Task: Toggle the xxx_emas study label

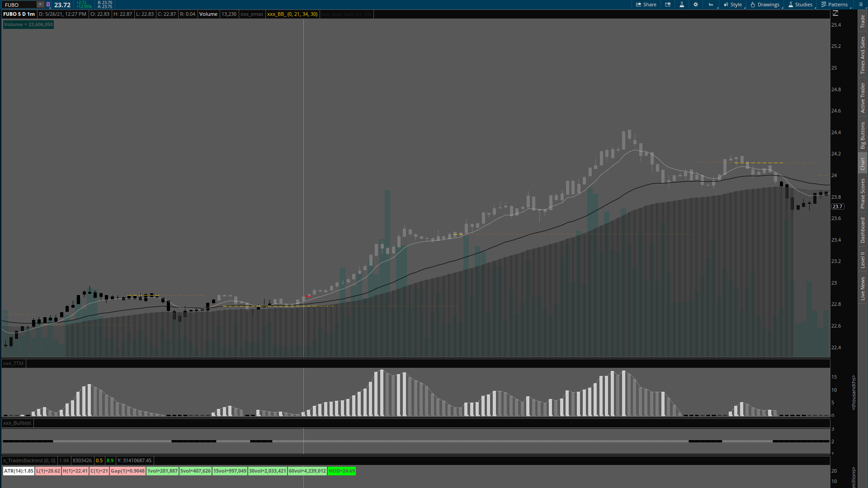Action: coord(251,14)
